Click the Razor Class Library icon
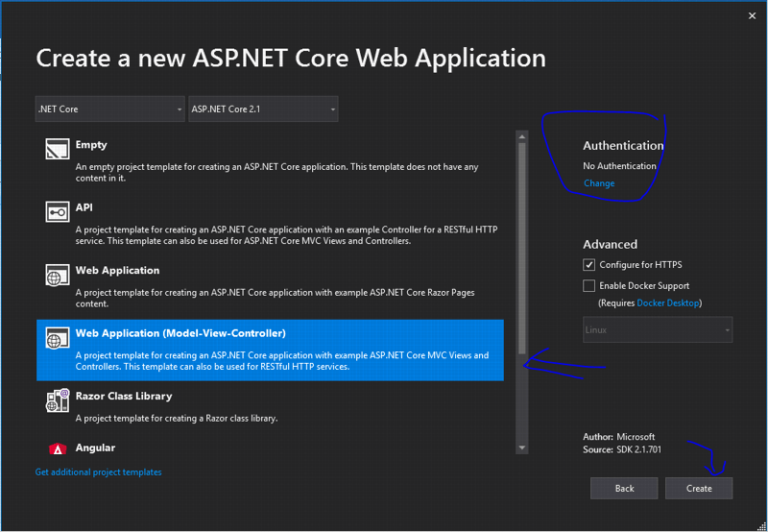The width and height of the screenshot is (768, 532). pos(58,399)
